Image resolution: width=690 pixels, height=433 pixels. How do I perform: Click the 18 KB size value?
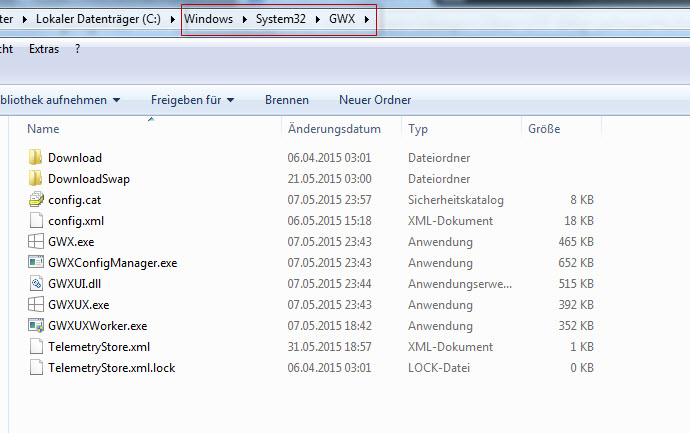[x=579, y=220]
